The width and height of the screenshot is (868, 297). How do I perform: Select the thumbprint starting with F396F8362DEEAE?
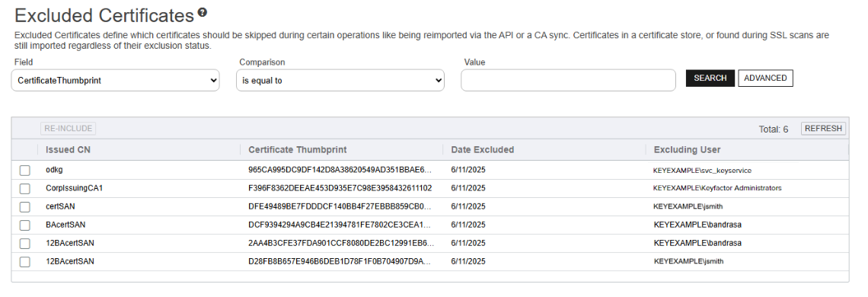coord(340,188)
